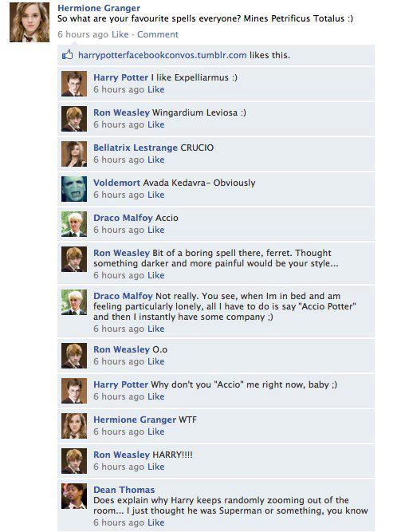Image resolution: width=397 pixels, height=532 pixels.
Task: Like Voldemort's Avada Kedavra comment
Action: click(156, 195)
